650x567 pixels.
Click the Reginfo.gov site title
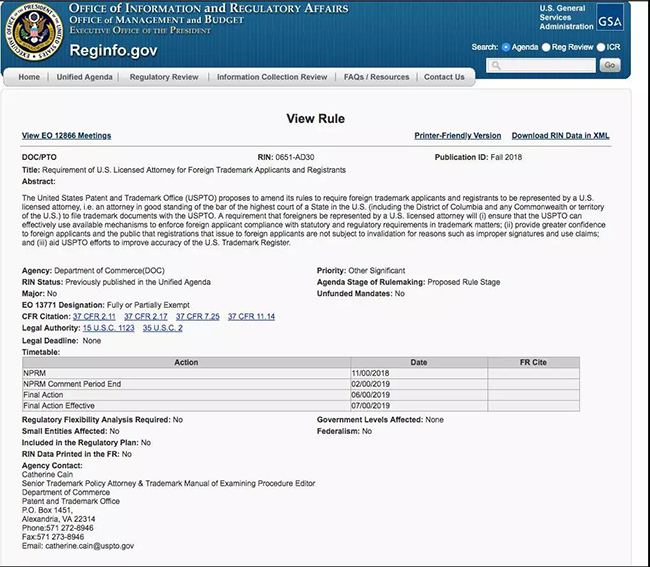114,51
